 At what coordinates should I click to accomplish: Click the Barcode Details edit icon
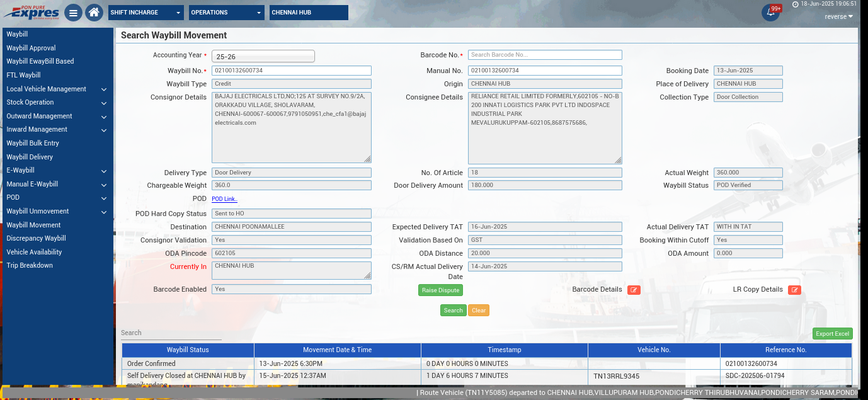(x=634, y=290)
